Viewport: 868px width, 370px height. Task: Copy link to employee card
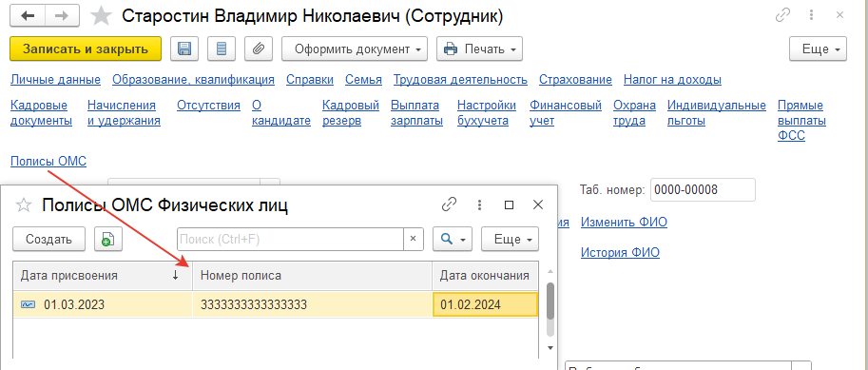point(782,15)
